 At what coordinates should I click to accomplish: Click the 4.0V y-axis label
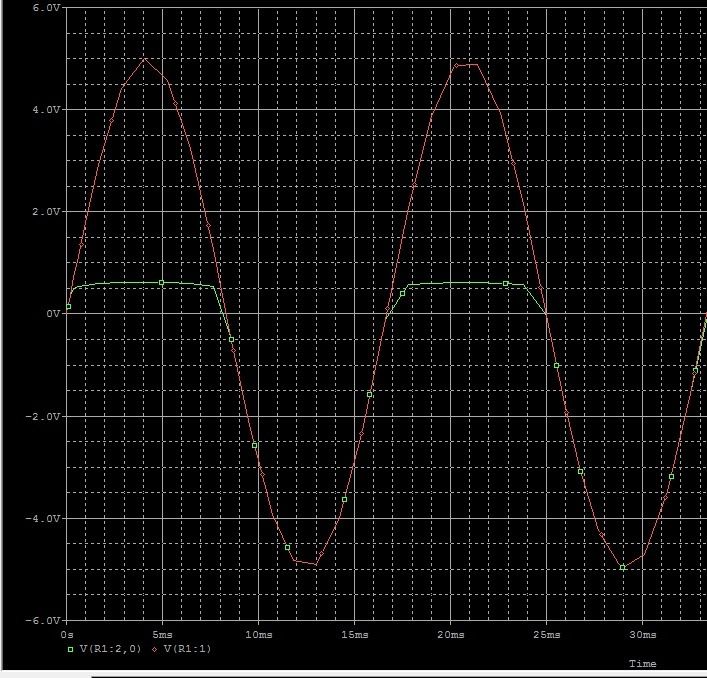[46, 110]
